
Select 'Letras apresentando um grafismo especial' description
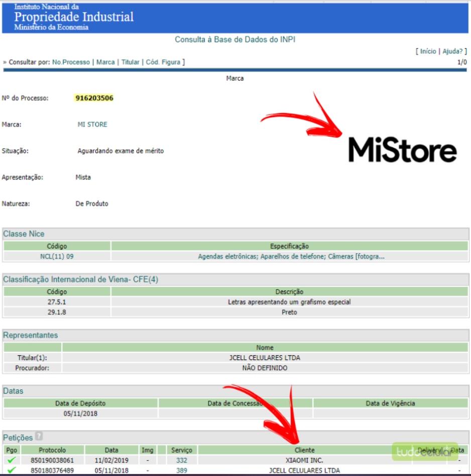[x=289, y=302]
